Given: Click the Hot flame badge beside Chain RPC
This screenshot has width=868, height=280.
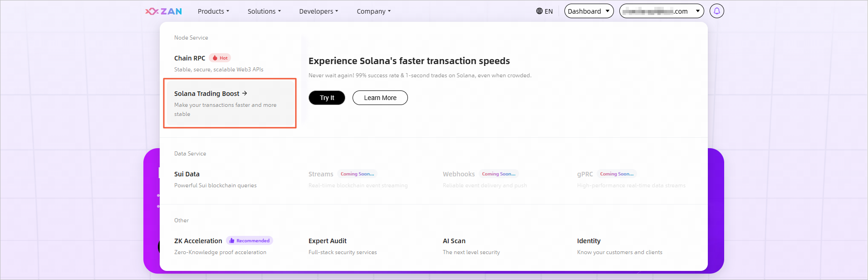Looking at the screenshot, I should coord(220,58).
